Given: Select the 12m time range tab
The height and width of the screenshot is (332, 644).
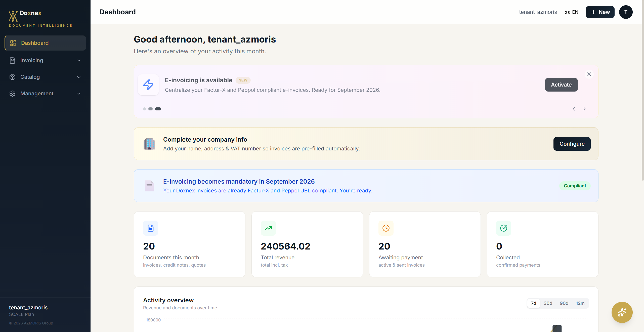Looking at the screenshot, I should pyautogui.click(x=580, y=303).
